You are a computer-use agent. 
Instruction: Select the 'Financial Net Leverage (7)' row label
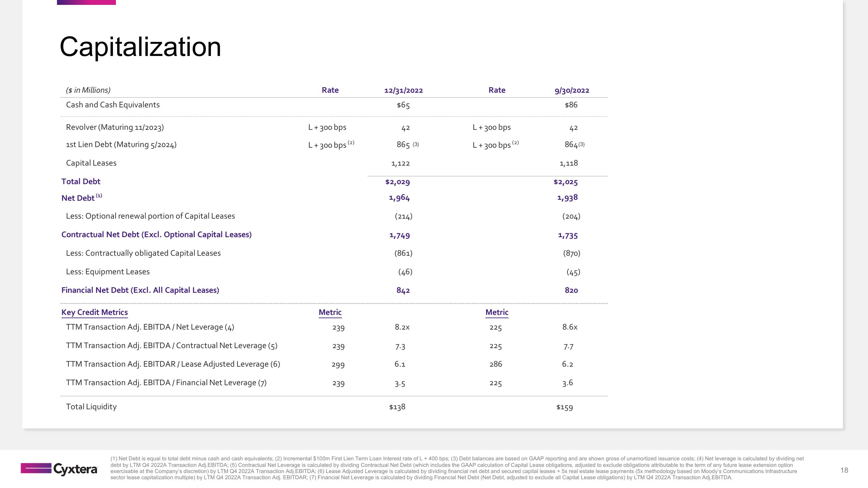[166, 383]
